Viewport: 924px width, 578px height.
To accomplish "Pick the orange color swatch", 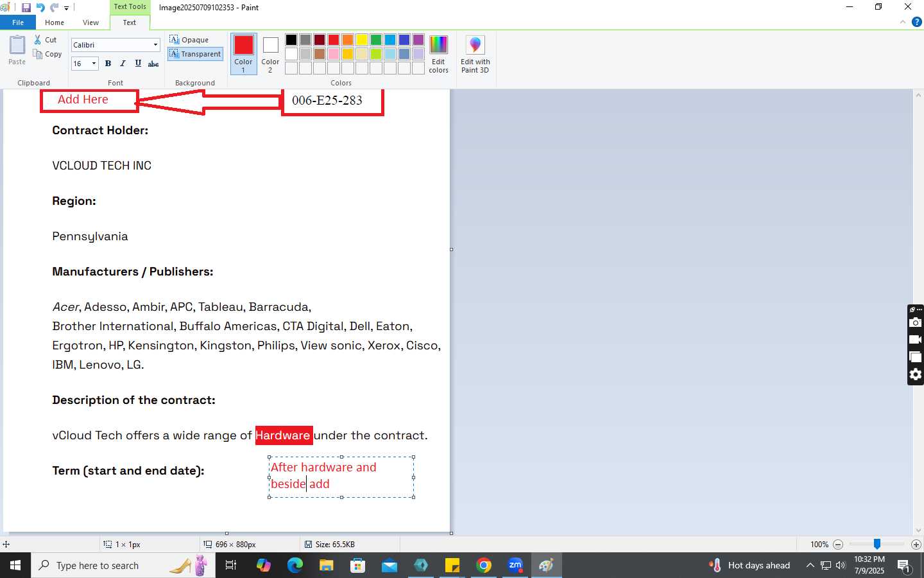I will [348, 40].
